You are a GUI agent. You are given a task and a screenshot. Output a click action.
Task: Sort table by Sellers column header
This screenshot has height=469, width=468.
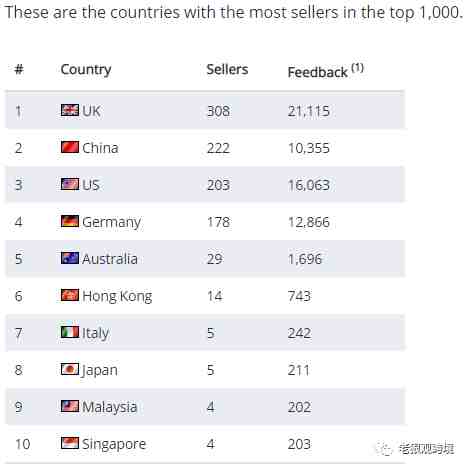point(227,69)
